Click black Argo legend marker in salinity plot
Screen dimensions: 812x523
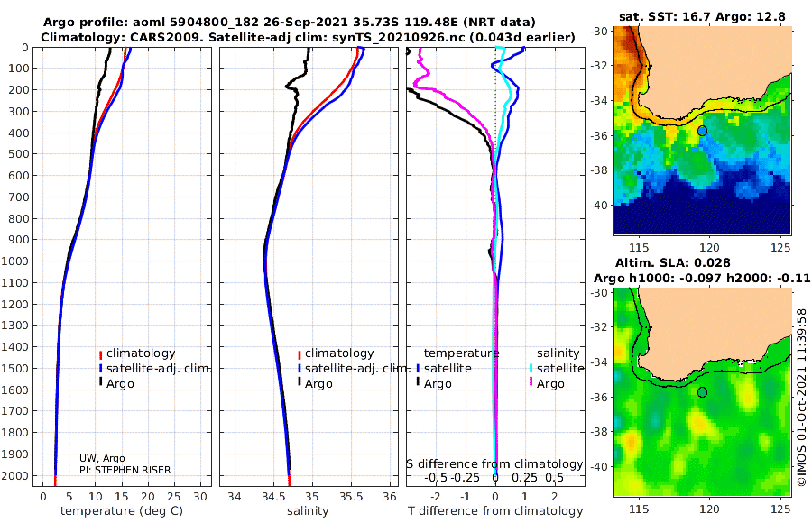tap(299, 382)
